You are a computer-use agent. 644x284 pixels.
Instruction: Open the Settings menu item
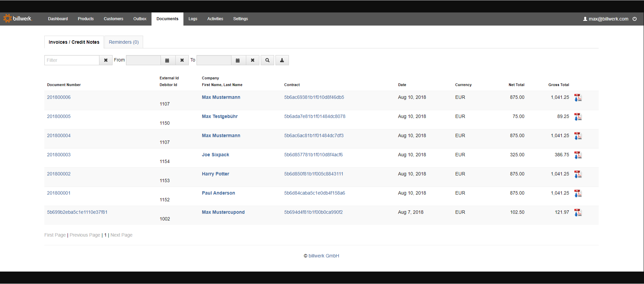pos(241,19)
